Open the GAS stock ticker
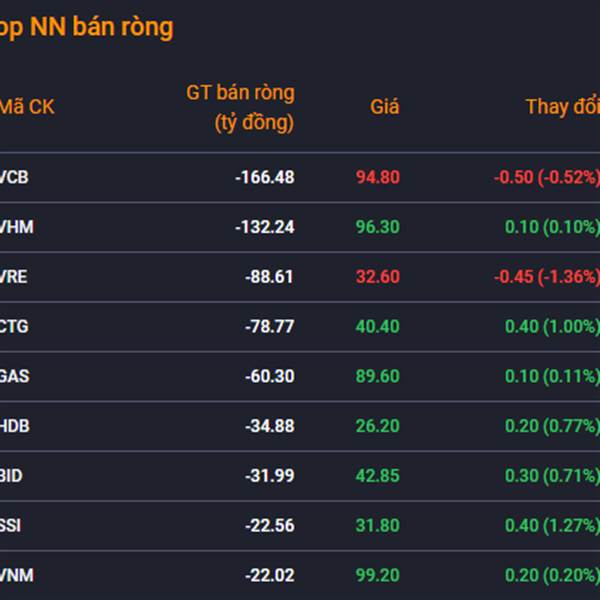The image size is (600, 600). 15,376
